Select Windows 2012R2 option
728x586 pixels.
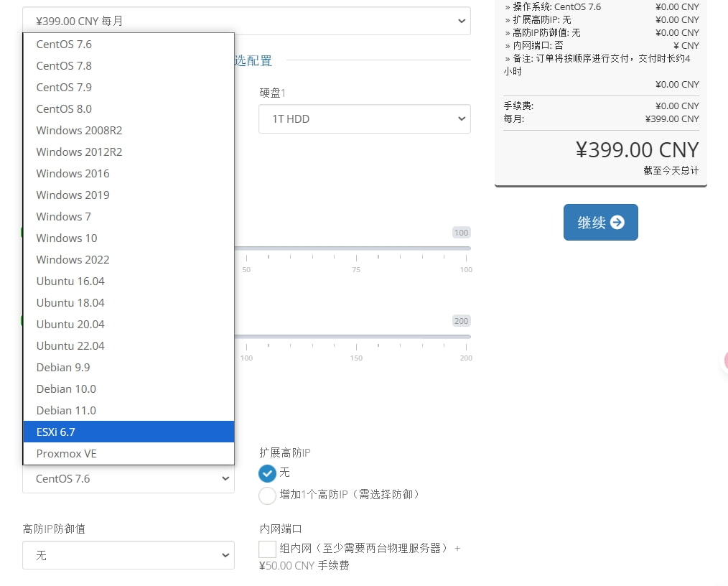(129, 152)
